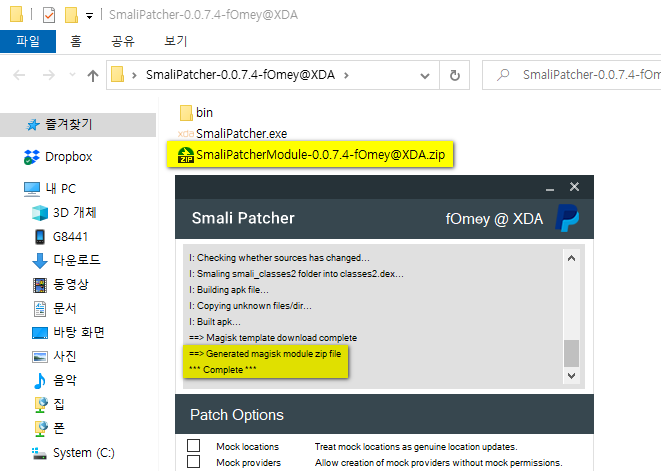Open the Quick Access toolbar customize dropdown
Screen dimensions: 661x471
[x=89, y=16]
